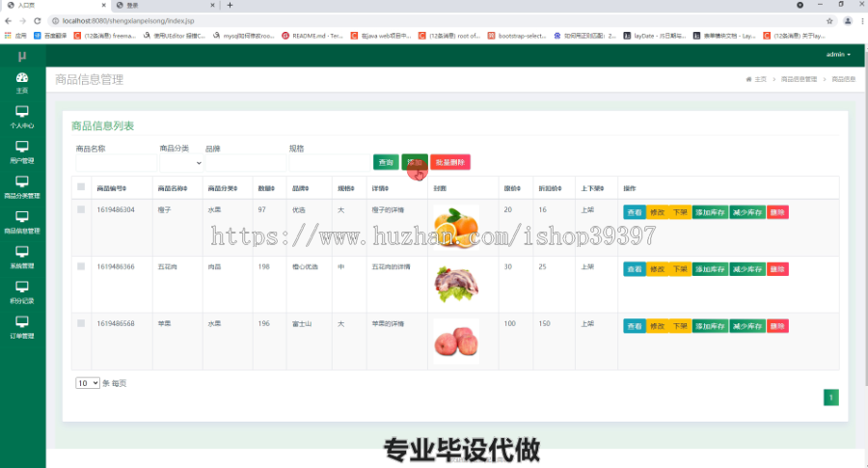Reload the page with refresh icon

[38, 21]
